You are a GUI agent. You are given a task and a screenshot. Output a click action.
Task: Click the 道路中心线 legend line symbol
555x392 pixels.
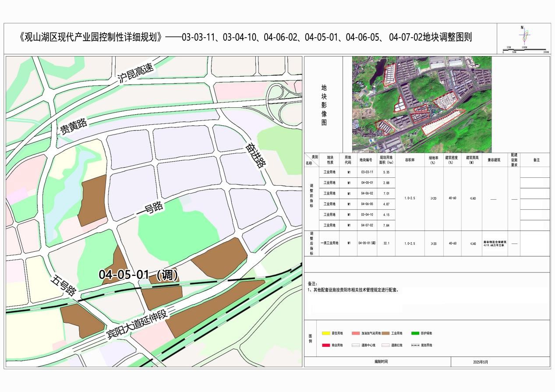click(x=356, y=345)
